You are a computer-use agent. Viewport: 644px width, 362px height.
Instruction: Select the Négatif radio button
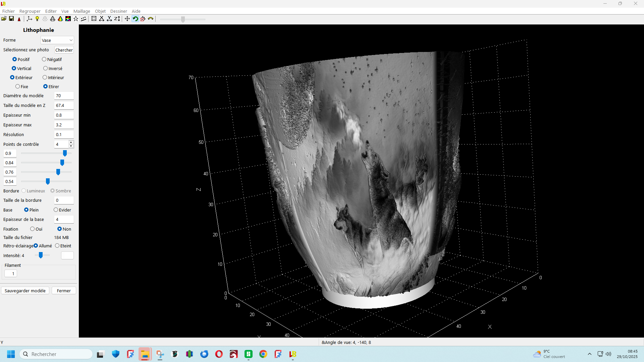44,59
